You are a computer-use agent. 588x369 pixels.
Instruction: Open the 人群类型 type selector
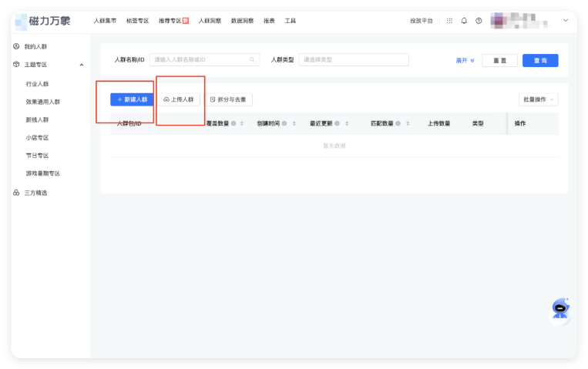click(x=354, y=59)
